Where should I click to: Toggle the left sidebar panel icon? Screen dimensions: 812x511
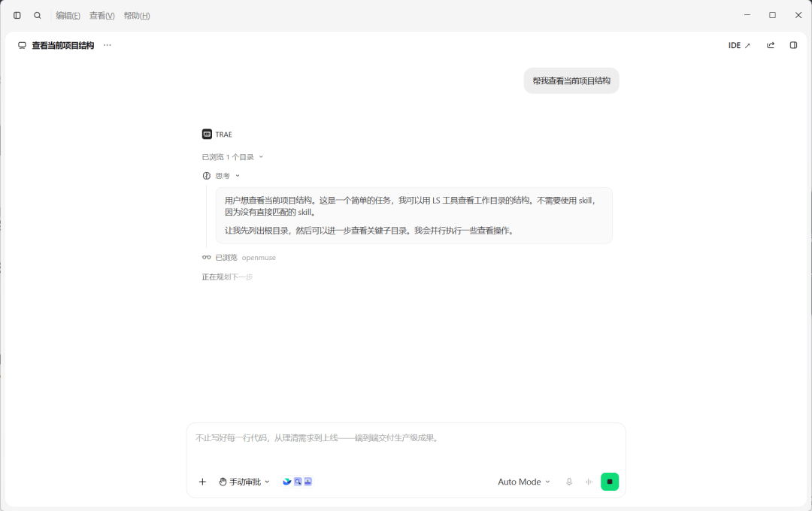17,16
